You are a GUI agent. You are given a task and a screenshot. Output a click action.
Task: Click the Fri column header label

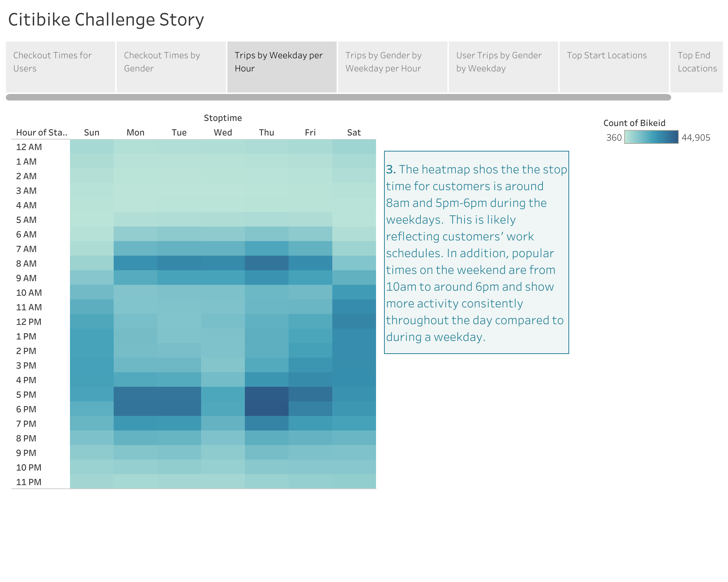310,132
